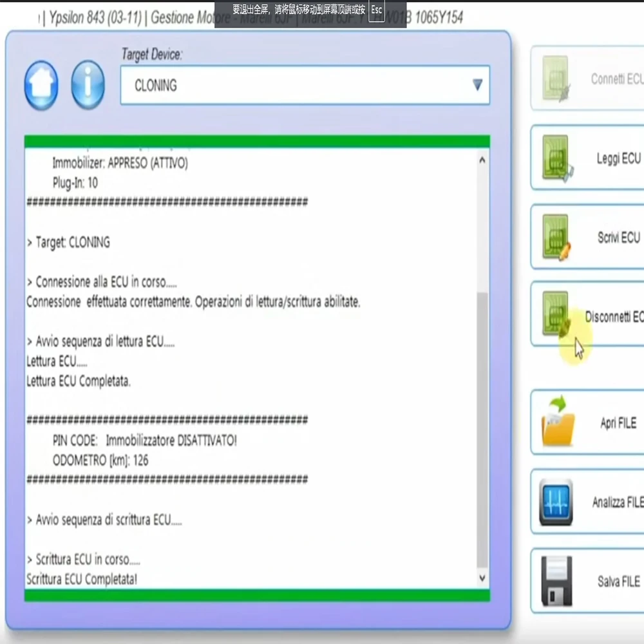Click the blue Home icon
Image resolution: width=644 pixels, height=644 pixels.
pyautogui.click(x=41, y=86)
